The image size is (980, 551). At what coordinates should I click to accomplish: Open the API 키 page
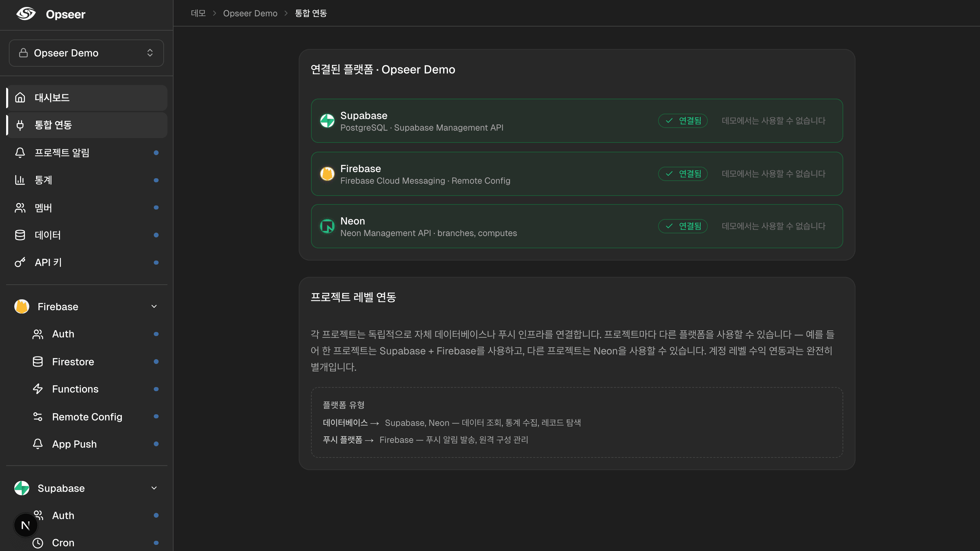click(x=87, y=262)
